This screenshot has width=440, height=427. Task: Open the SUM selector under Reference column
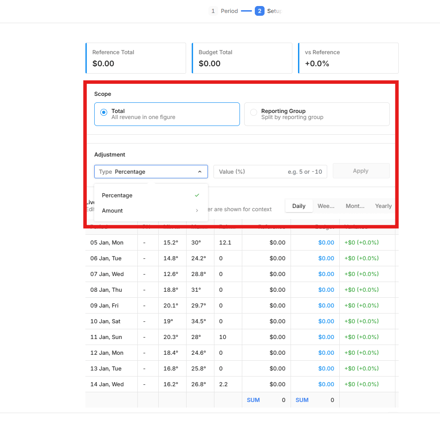click(253, 400)
